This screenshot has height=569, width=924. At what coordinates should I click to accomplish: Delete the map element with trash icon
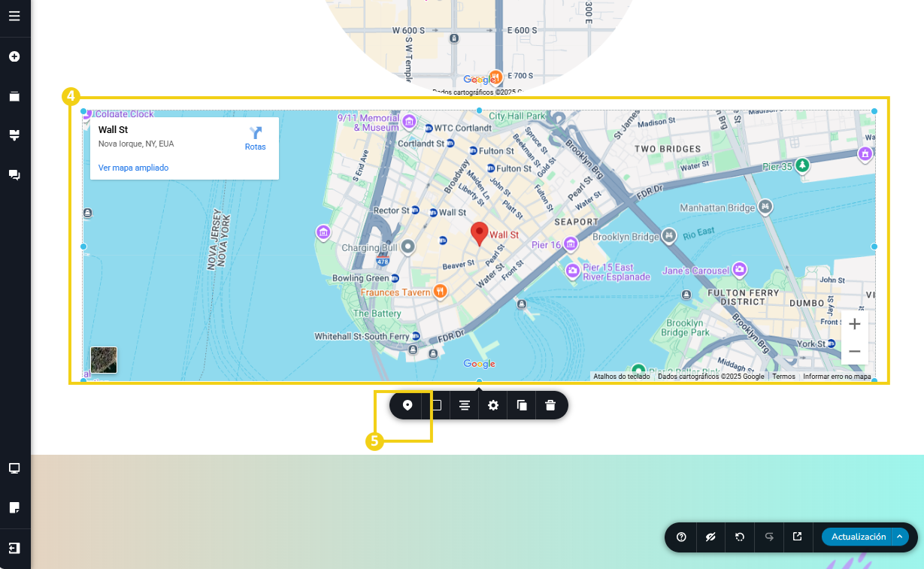tap(550, 405)
